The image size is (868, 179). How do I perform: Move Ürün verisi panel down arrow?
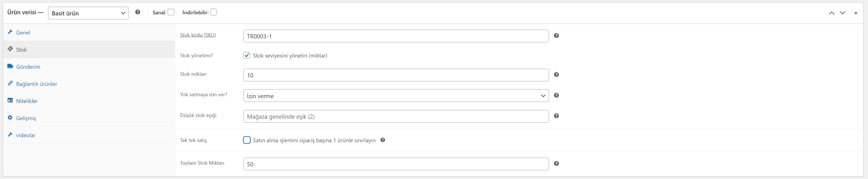[842, 13]
